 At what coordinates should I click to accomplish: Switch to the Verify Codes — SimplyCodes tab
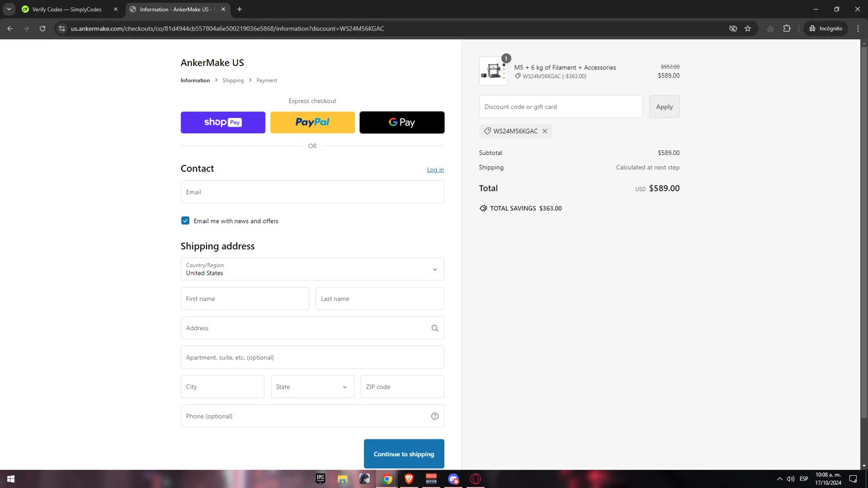(66, 9)
